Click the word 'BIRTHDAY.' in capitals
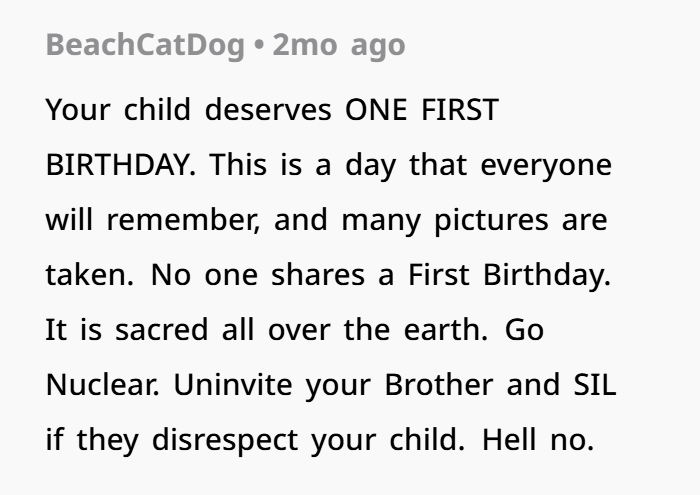Image resolution: width=700 pixels, height=495 pixels. click(121, 165)
